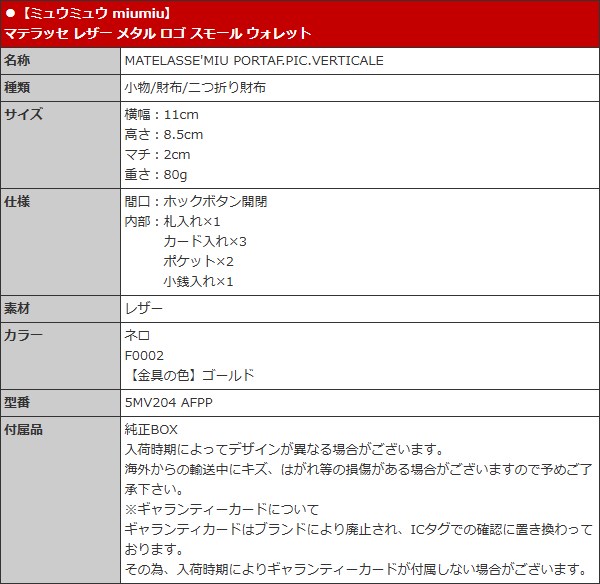The width and height of the screenshot is (600, 584).
Task: Select the 付属品 row label
Action: [23, 430]
